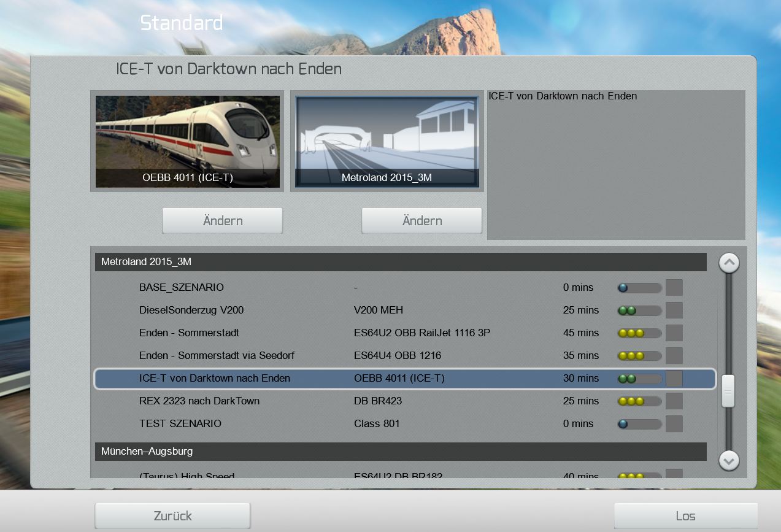Click the scenario description text box

[x=616, y=165]
